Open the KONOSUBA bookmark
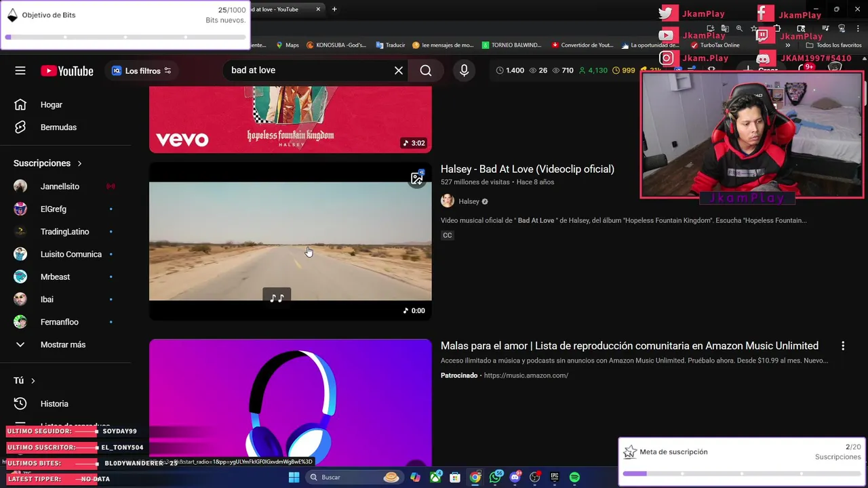The image size is (868, 488). [336, 45]
